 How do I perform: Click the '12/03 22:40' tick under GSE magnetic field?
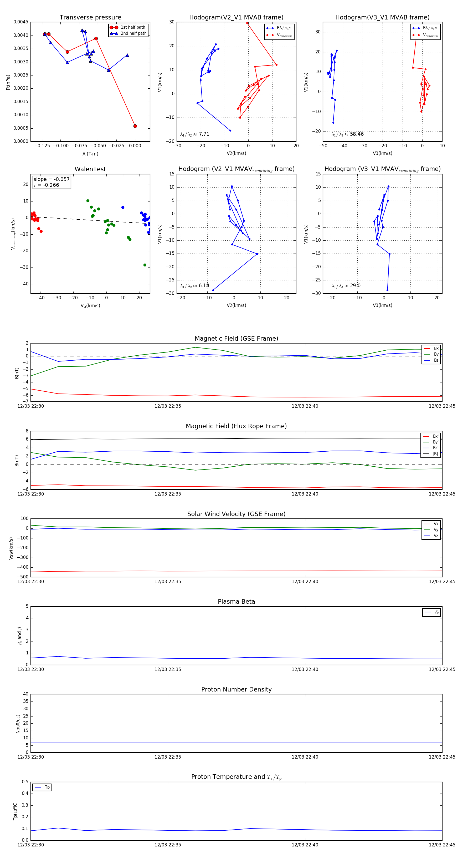pos(305,406)
